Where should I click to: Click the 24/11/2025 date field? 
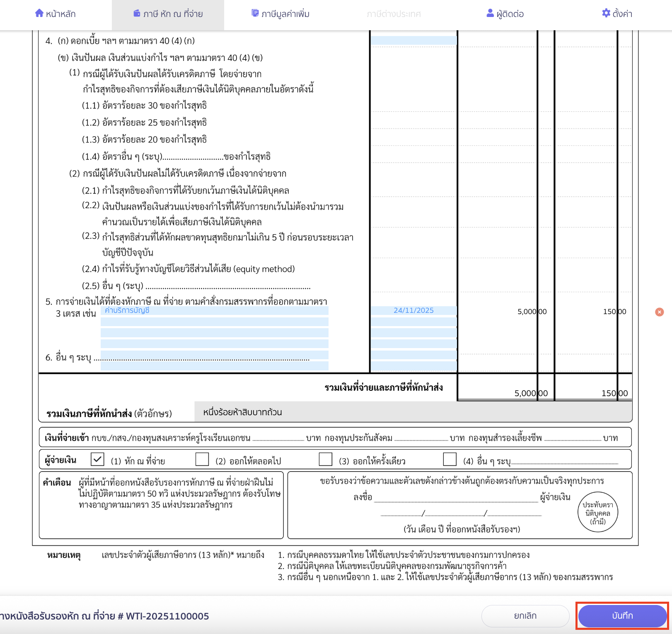(413, 310)
